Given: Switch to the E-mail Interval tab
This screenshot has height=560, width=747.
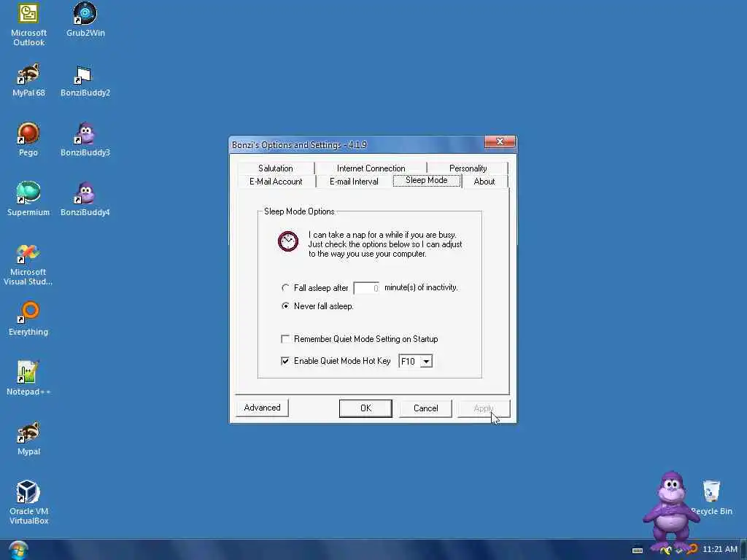Looking at the screenshot, I should click(354, 182).
